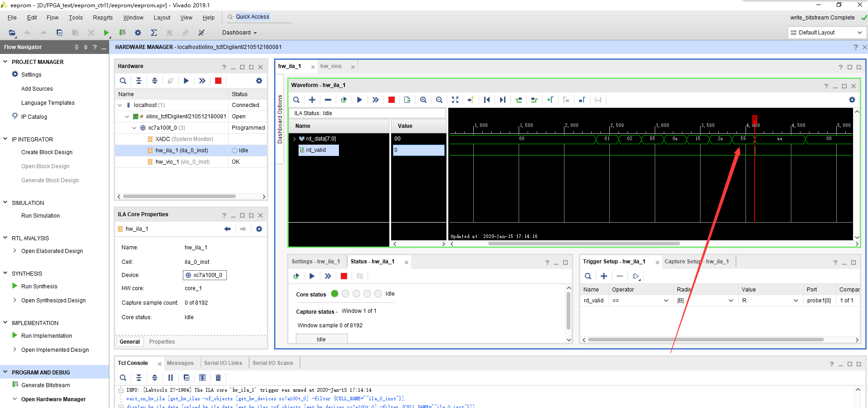Open Dashboard dropdown
The height and width of the screenshot is (408, 868).
pos(240,33)
